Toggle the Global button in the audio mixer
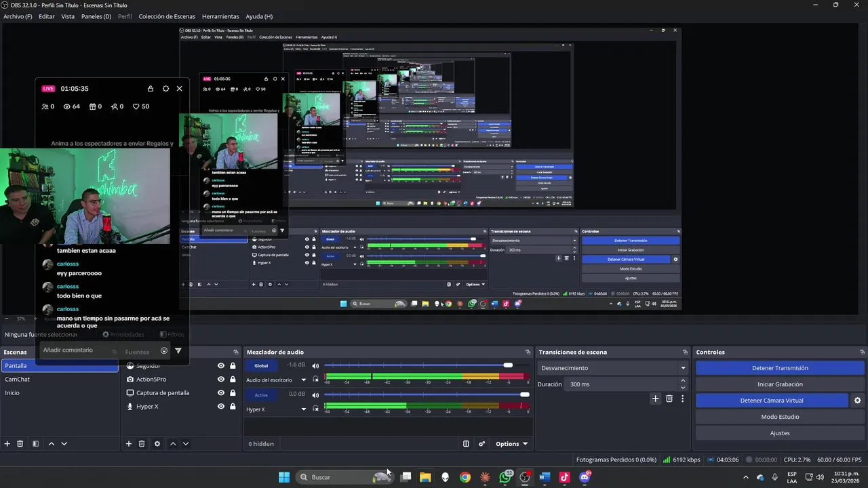The height and width of the screenshot is (488, 868). (261, 365)
